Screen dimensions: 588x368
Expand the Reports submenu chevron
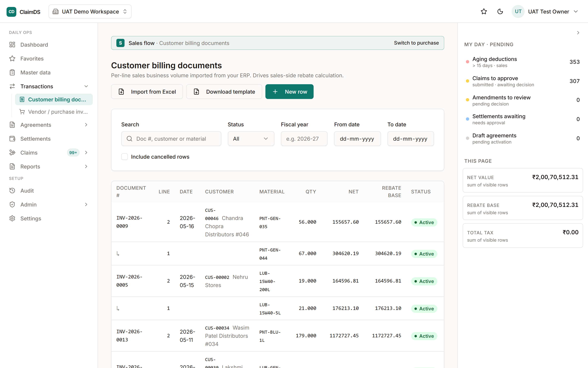[86, 166]
